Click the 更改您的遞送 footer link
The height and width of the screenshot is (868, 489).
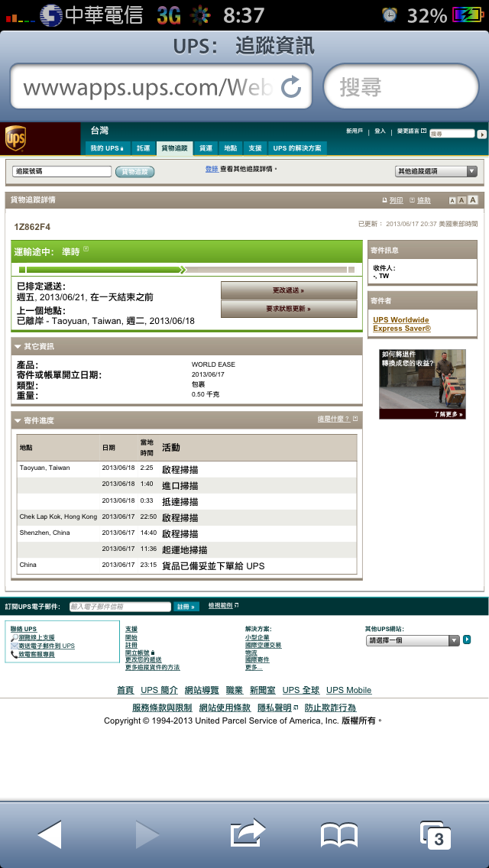(x=144, y=659)
